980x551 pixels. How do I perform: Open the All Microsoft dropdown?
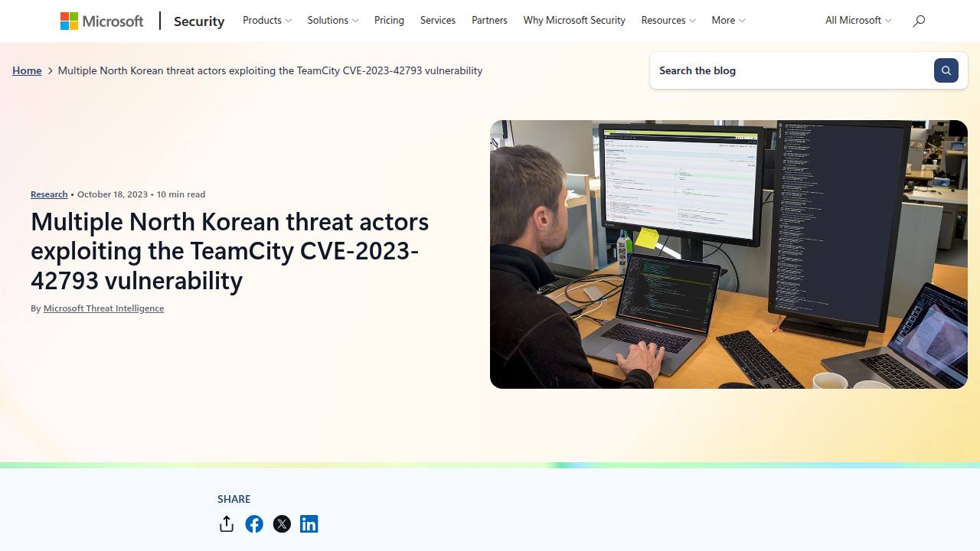[858, 21]
